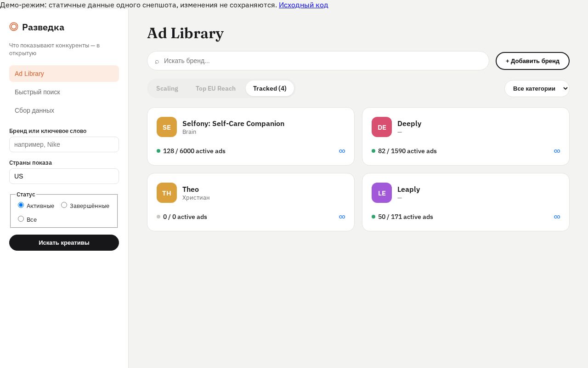
Task: Switch to the Top EU Reach tab
Action: (x=215, y=88)
